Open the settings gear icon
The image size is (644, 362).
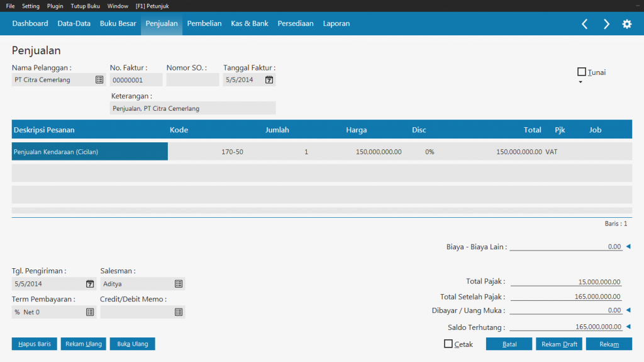click(626, 24)
